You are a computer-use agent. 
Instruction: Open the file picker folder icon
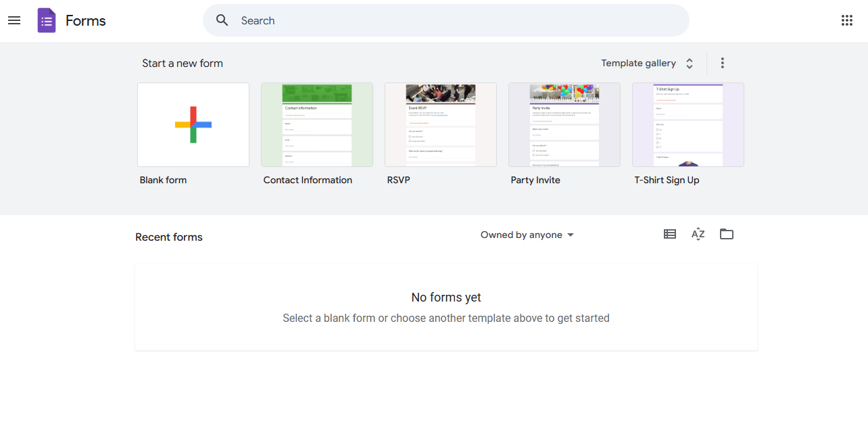(727, 234)
